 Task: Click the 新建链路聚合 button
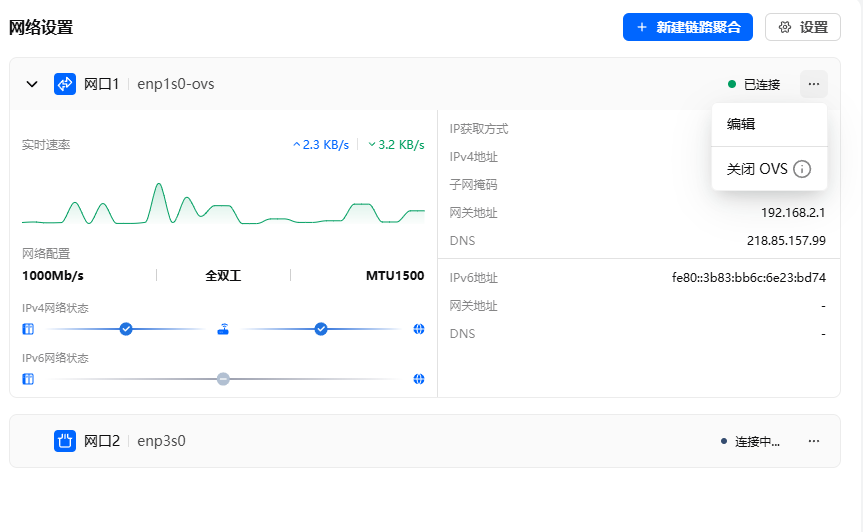(x=687, y=27)
